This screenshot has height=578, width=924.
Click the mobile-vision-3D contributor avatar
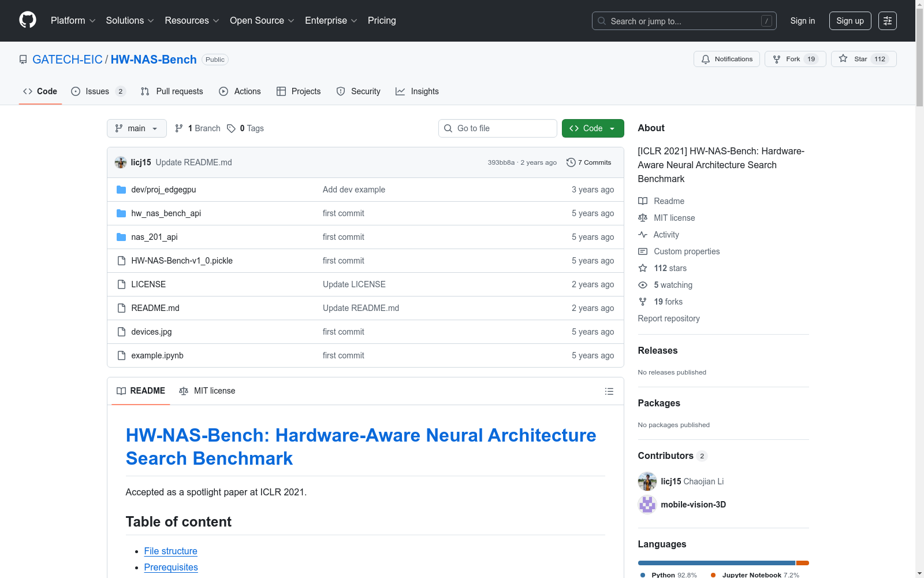647,505
